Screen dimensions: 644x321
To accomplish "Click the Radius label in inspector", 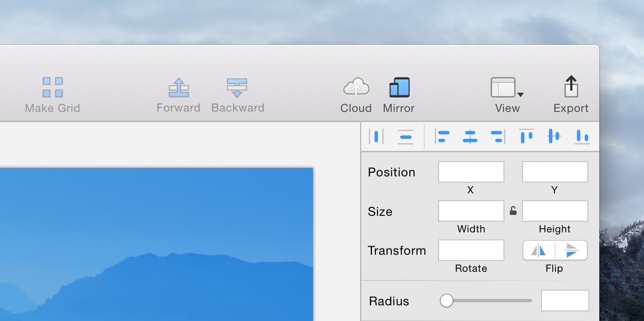I will point(389,301).
